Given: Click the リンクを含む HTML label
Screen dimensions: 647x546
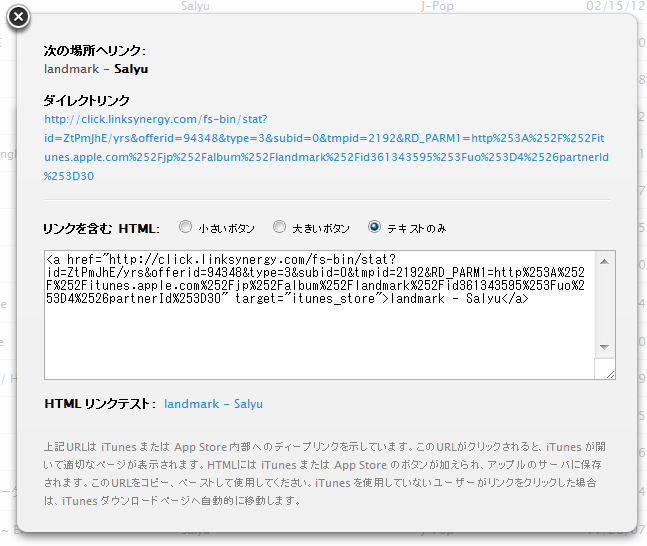Looking at the screenshot, I should tap(102, 228).
